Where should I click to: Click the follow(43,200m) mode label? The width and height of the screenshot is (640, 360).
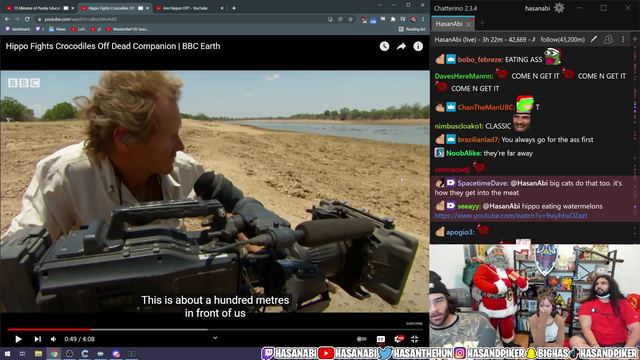562,40
